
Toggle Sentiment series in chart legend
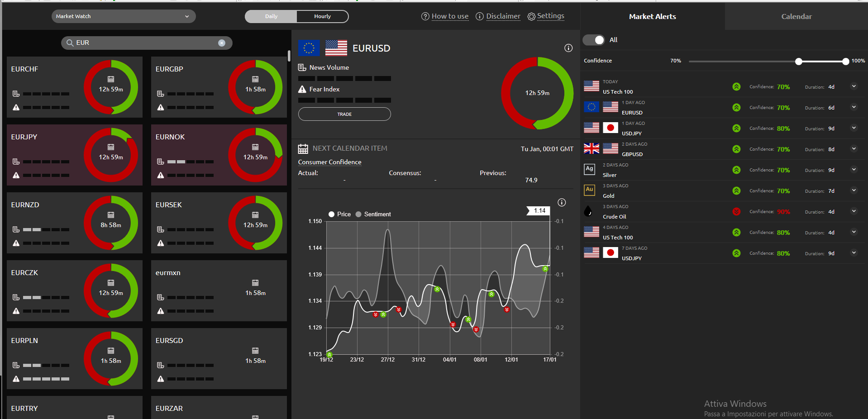point(373,214)
